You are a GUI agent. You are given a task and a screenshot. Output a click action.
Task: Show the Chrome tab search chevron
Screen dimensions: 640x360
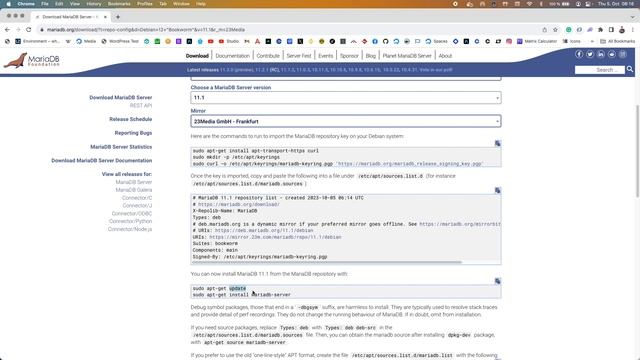click(x=632, y=17)
